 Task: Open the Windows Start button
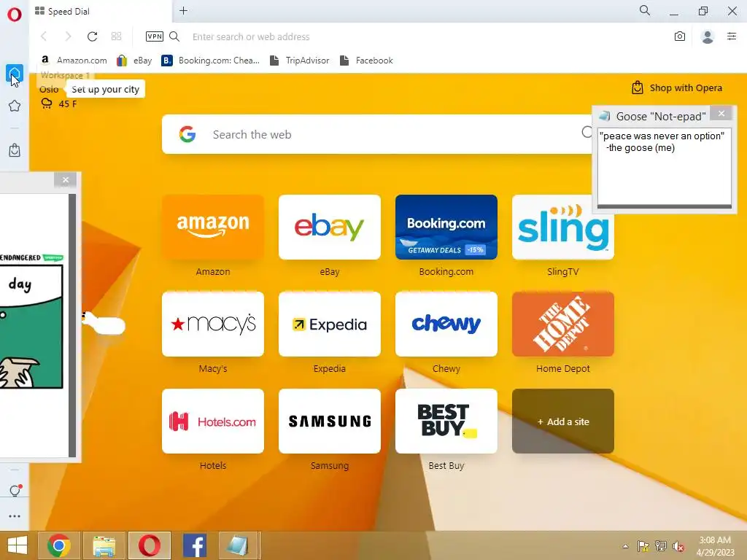pos(18,545)
